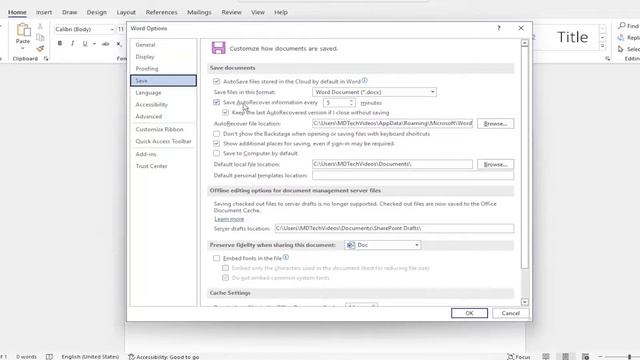Viewport: 640px width, 360px height.
Task: Click OK to confirm Word Options
Action: (x=469, y=313)
